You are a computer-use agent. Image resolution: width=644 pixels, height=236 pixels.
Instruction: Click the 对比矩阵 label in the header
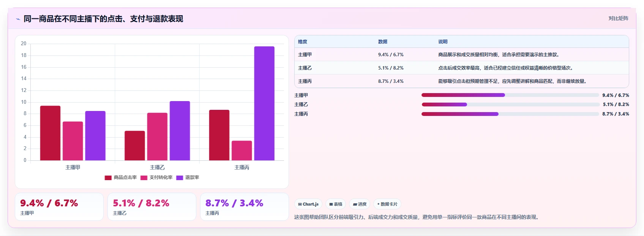coord(618,18)
